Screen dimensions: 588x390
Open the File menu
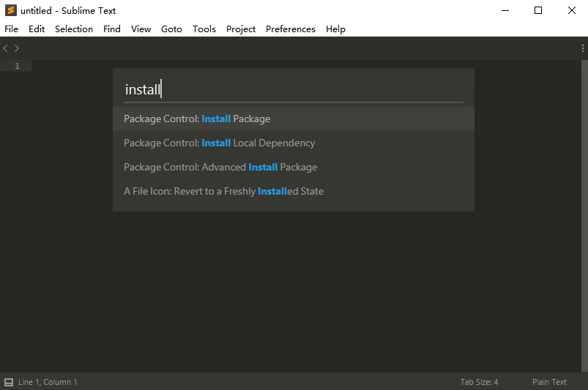click(x=11, y=29)
